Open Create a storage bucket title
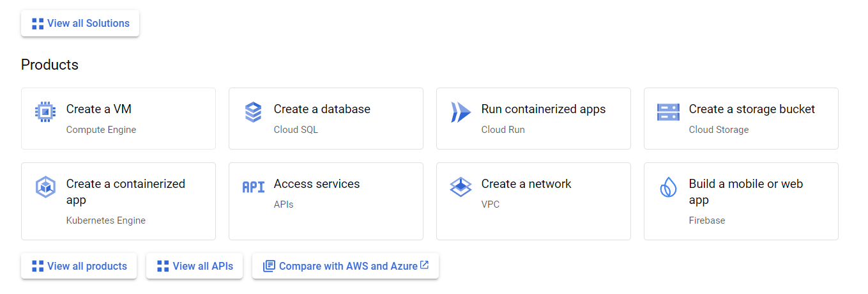Image resolution: width=868 pixels, height=294 pixels. coord(752,109)
